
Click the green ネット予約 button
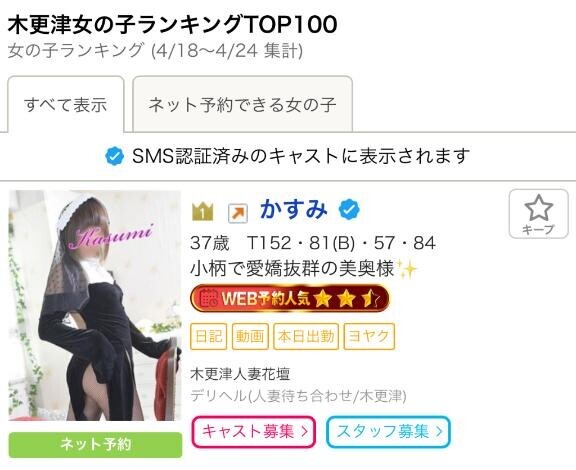tap(95, 445)
